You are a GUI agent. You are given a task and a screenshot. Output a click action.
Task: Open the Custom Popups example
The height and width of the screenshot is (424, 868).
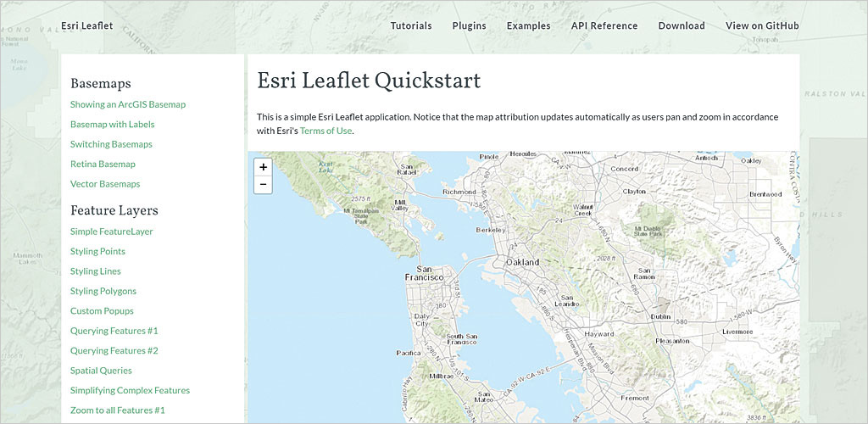coord(102,311)
